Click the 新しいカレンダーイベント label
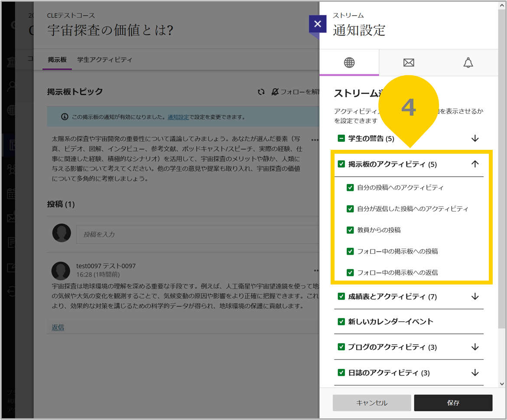 (390, 322)
